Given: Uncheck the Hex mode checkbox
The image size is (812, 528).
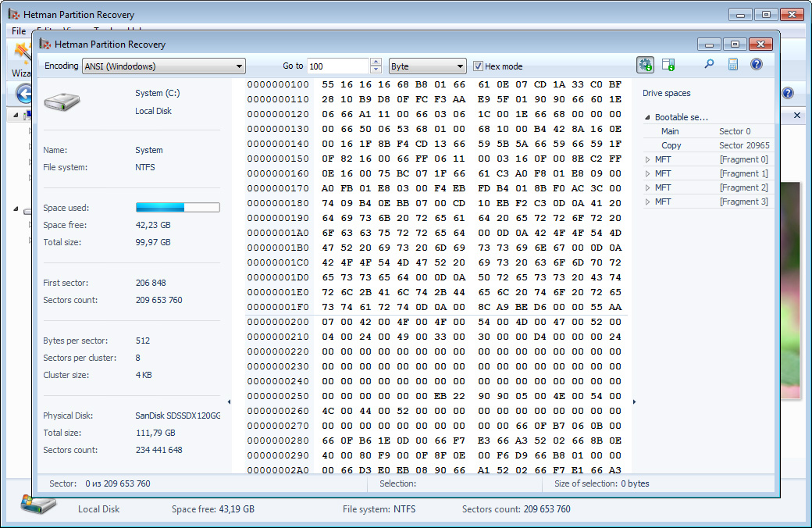Looking at the screenshot, I should click(478, 66).
